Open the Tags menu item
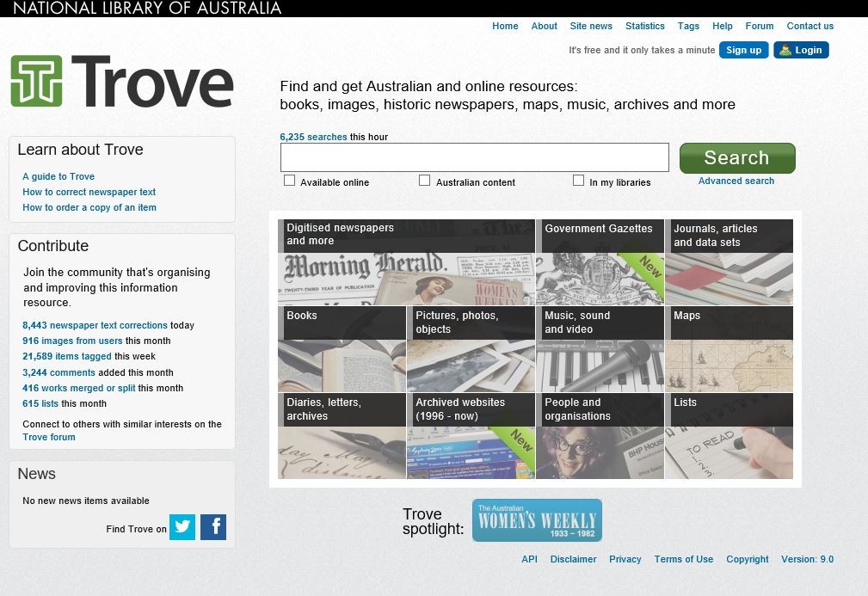This screenshot has height=596, width=868. (x=689, y=26)
